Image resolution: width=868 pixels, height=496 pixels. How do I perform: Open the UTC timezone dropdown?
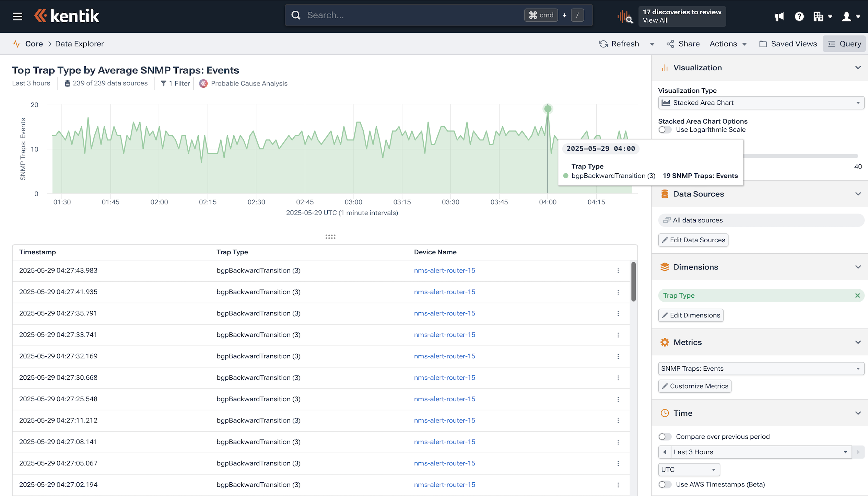689,470
